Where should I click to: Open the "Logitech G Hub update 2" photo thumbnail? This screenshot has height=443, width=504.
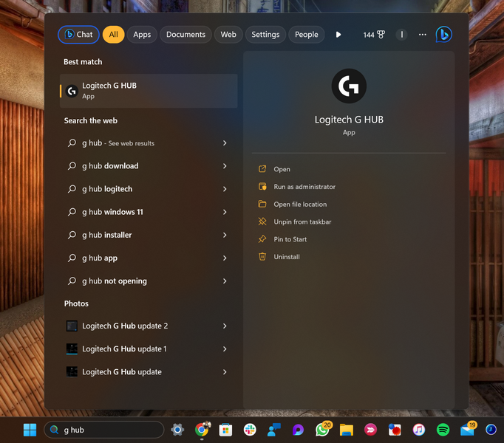(72, 326)
